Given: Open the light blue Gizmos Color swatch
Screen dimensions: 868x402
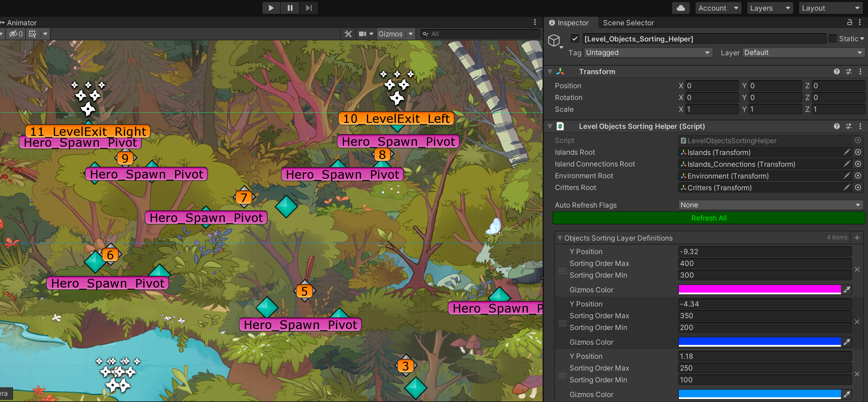Looking at the screenshot, I should tap(759, 394).
